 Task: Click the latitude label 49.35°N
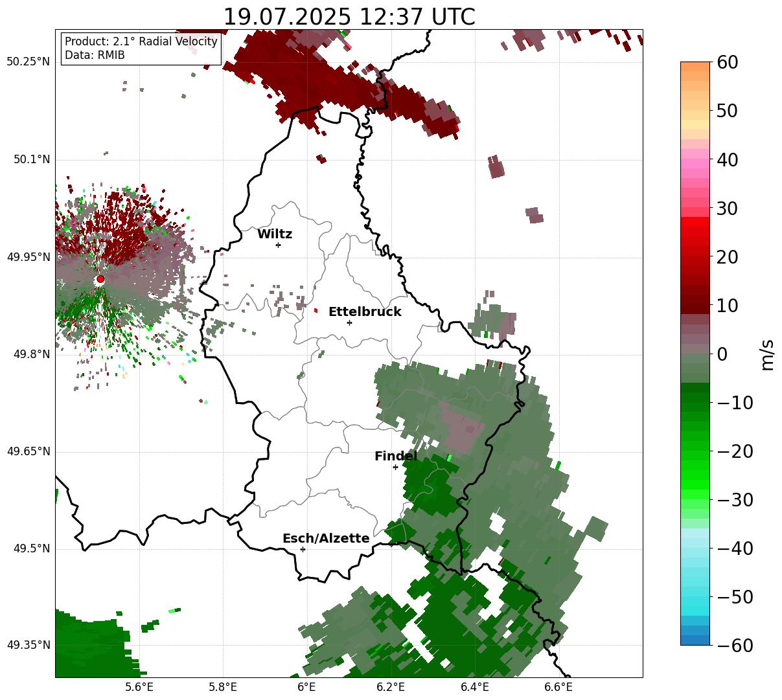point(29,645)
